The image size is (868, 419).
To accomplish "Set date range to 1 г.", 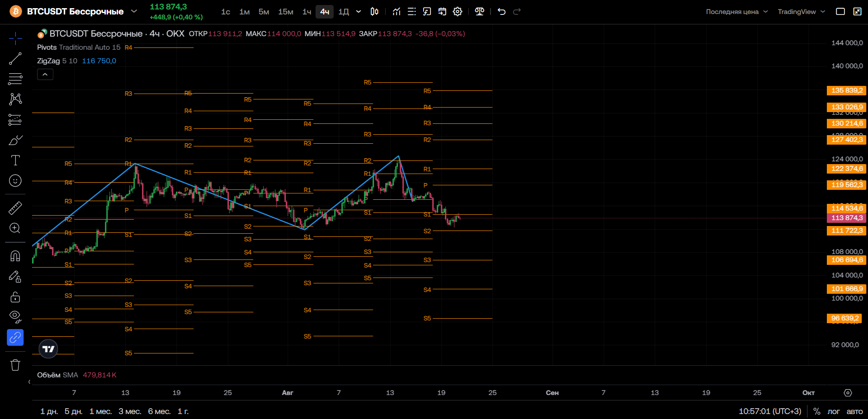I will 183,411.
